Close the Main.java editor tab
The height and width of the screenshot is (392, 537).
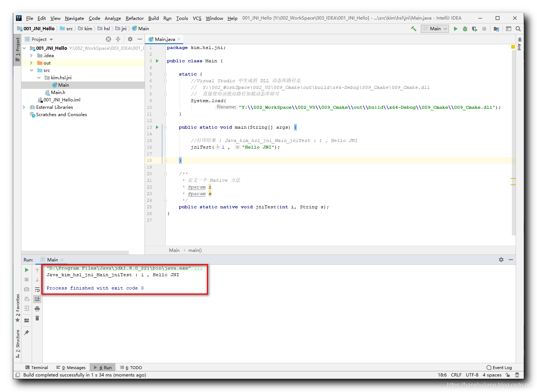coord(179,39)
